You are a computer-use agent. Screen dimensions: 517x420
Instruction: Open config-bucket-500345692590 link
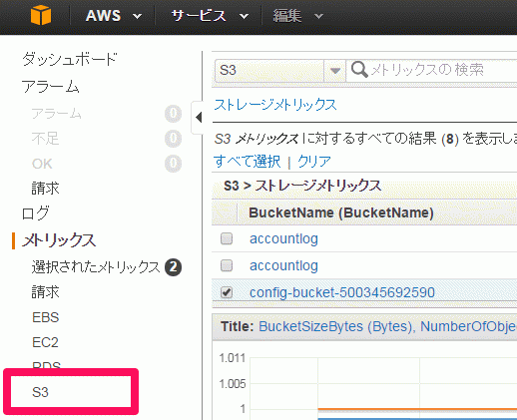point(342,292)
